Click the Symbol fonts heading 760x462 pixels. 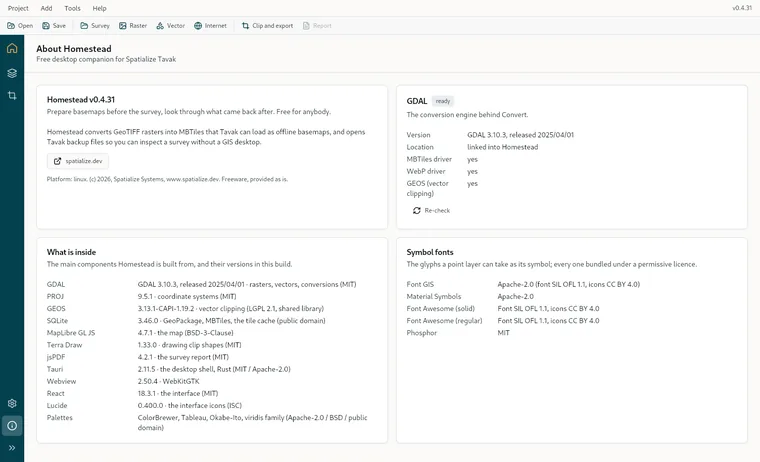tap(430, 252)
